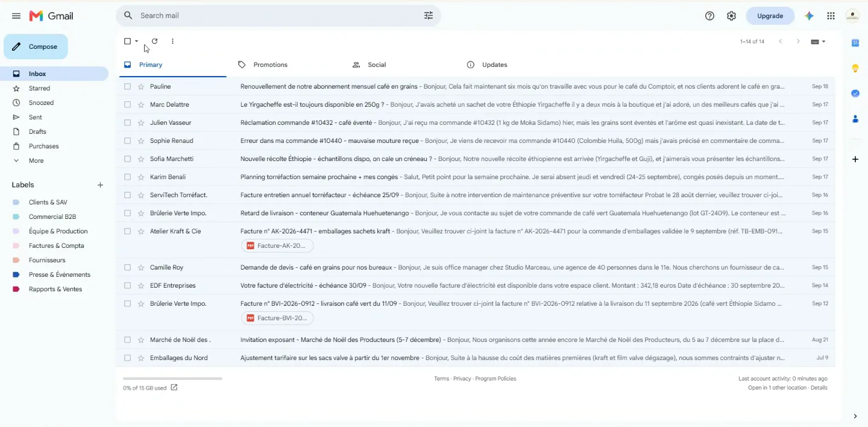
Task: Open input tools keyboard dropdown
Action: pos(818,42)
